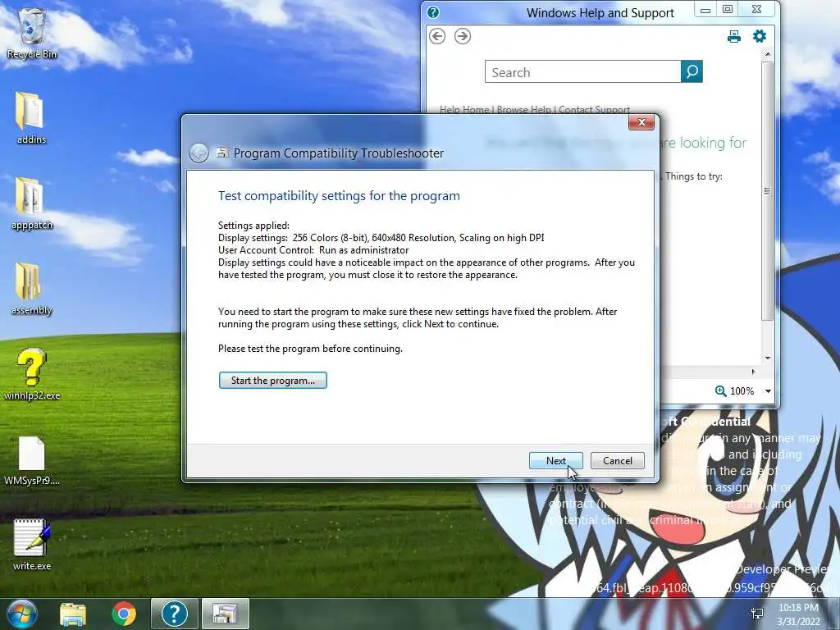Open the Help Home link
The height and width of the screenshot is (630, 840).
pyautogui.click(x=464, y=110)
